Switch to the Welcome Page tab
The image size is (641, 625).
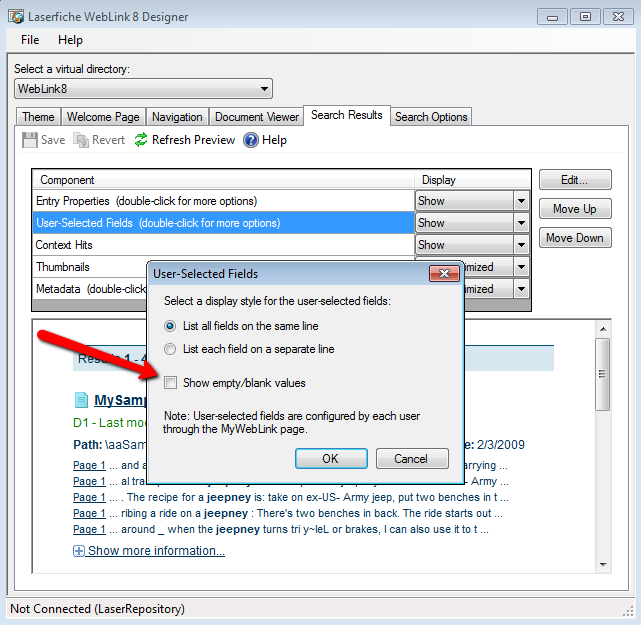pyautogui.click(x=103, y=117)
